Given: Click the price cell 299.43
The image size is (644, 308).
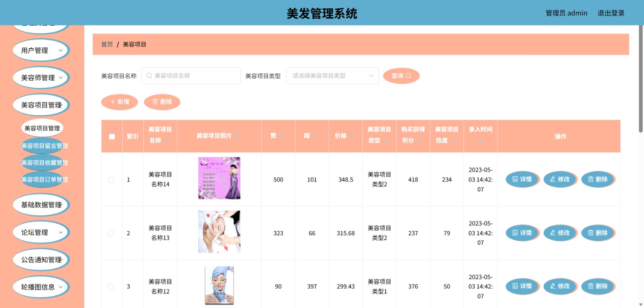Looking at the screenshot, I should point(346,286).
